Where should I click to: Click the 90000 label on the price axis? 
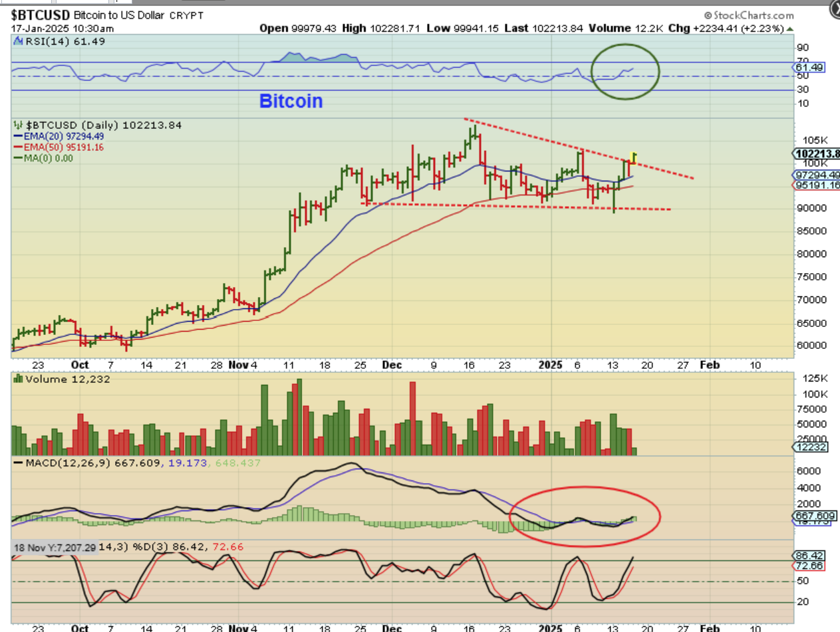812,208
